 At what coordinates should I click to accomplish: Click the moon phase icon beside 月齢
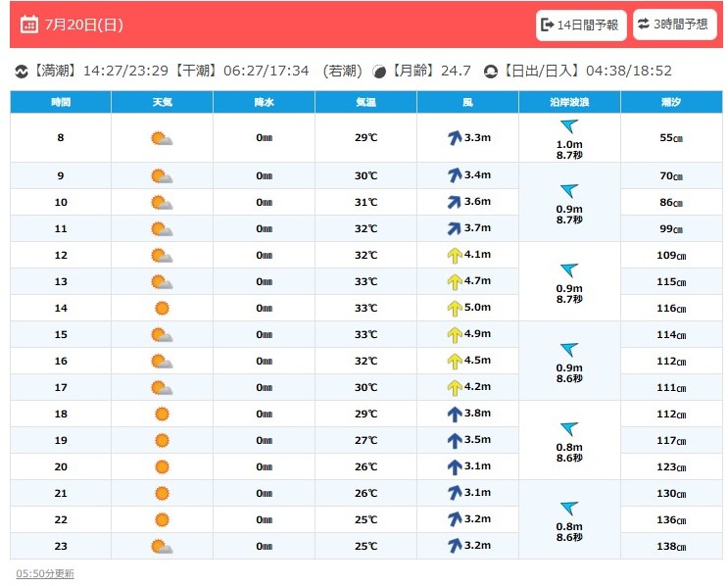tap(379, 72)
